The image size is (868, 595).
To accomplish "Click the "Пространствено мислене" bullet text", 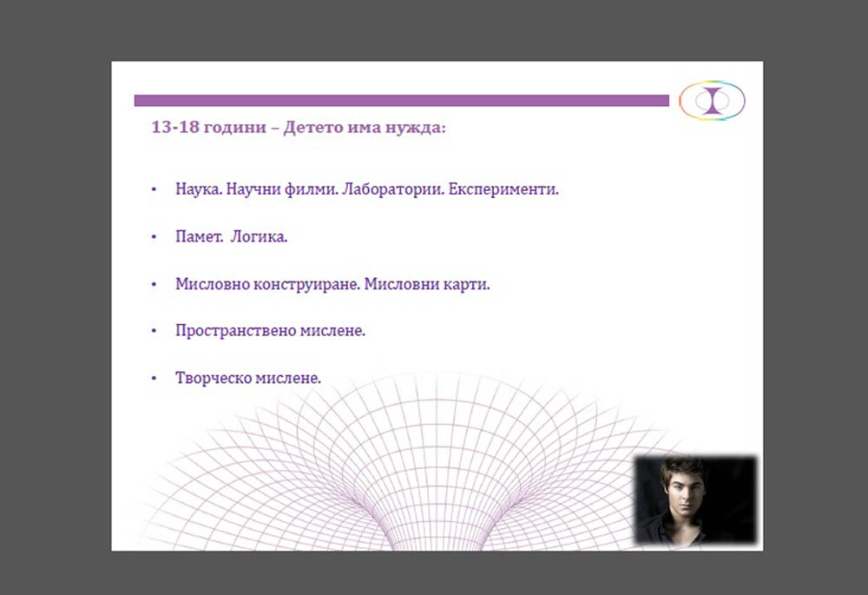I will [x=270, y=332].
